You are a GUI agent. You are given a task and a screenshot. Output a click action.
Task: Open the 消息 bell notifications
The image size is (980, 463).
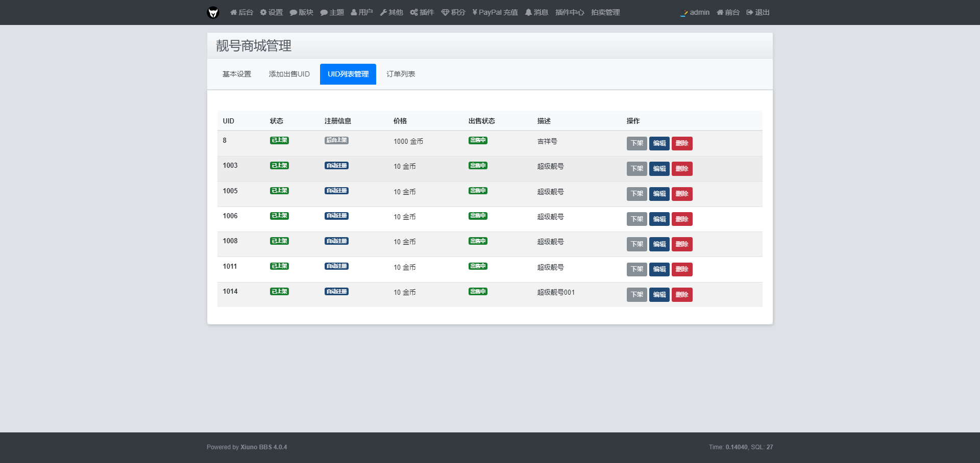pos(536,12)
